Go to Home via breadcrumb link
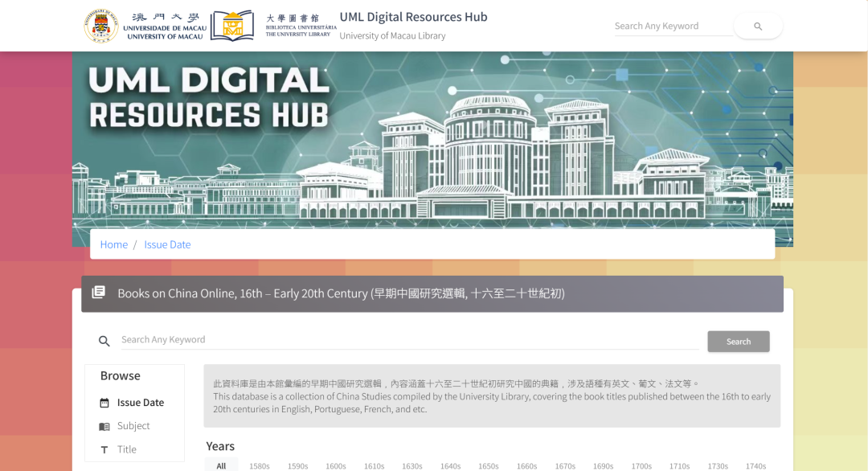The width and height of the screenshot is (868, 471). (x=114, y=244)
